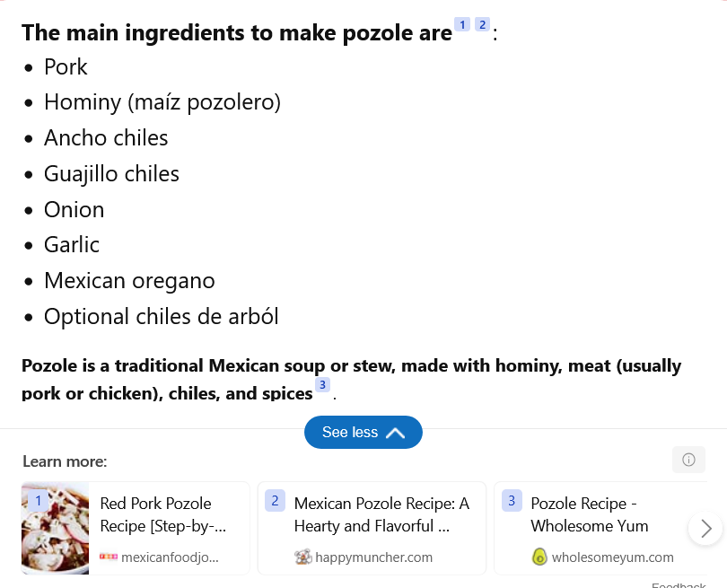
Task: Click the wholesomeyum.com avocado favicon
Action: (539, 557)
